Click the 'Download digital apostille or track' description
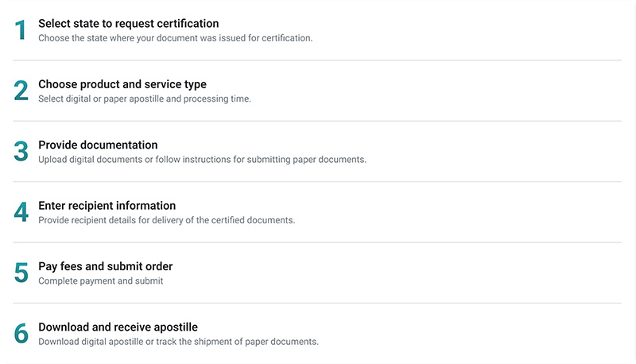This screenshot has width=636, height=364. [178, 342]
